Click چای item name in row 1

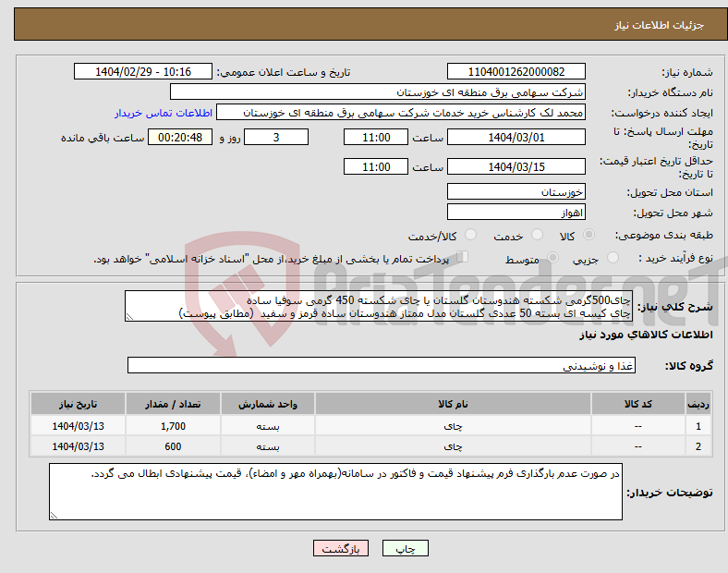click(453, 426)
